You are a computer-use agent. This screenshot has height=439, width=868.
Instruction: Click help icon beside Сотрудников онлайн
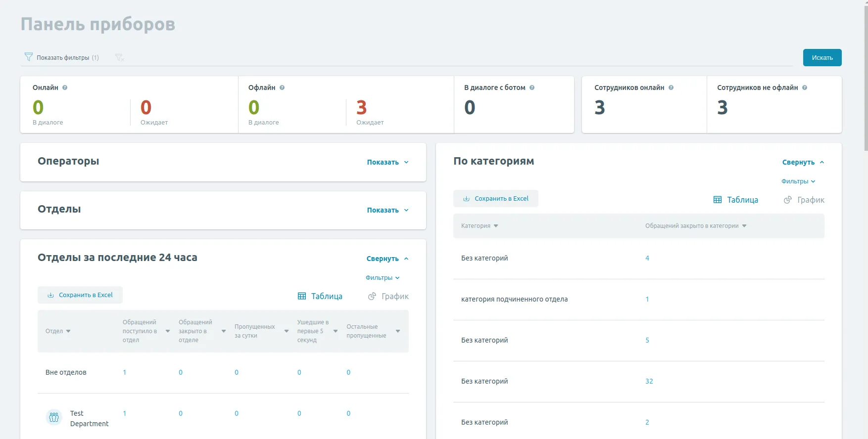(x=671, y=88)
